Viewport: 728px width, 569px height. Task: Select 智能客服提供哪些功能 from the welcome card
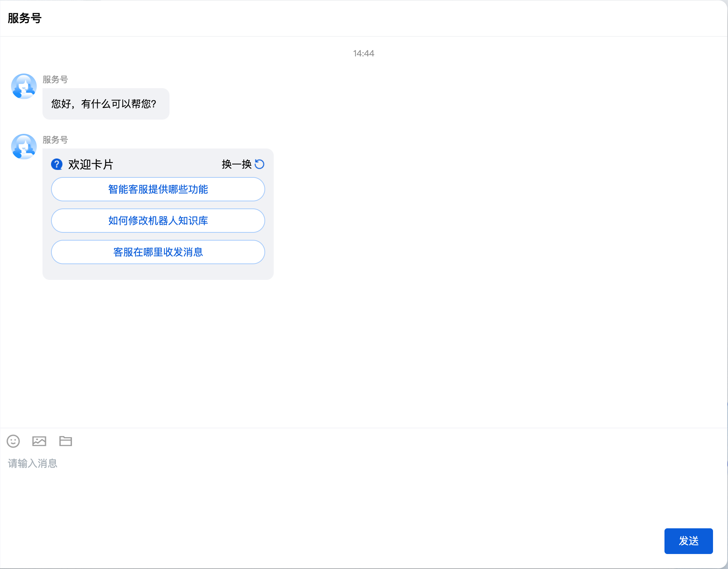[x=158, y=189]
